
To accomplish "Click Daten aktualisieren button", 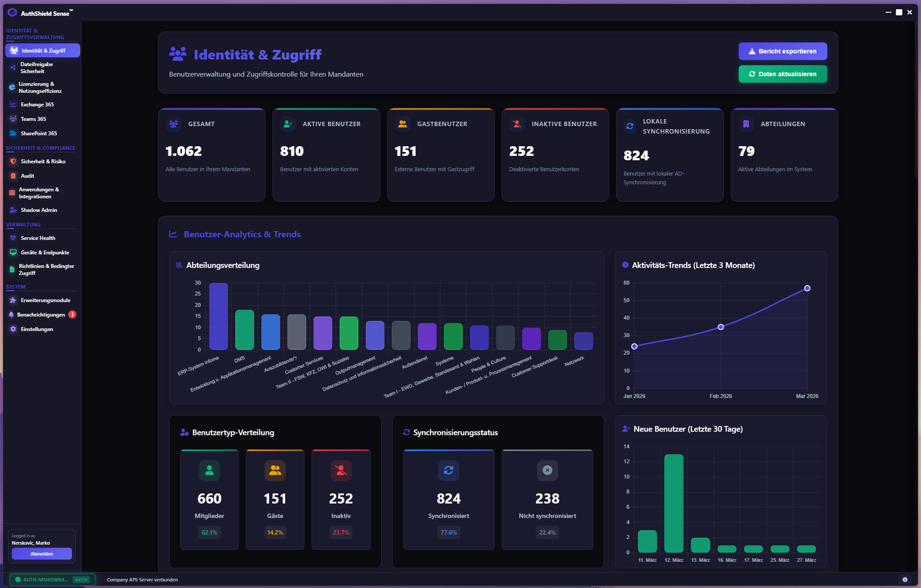I will coord(783,74).
